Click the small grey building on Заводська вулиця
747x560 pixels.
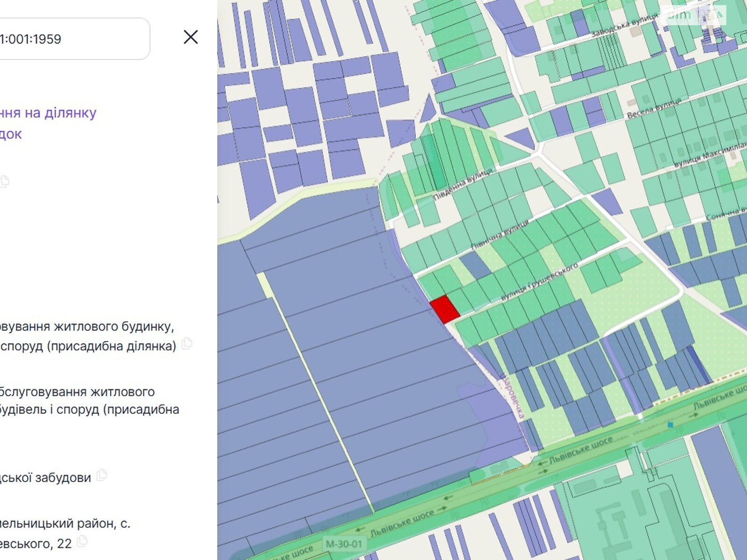pyautogui.click(x=635, y=32)
